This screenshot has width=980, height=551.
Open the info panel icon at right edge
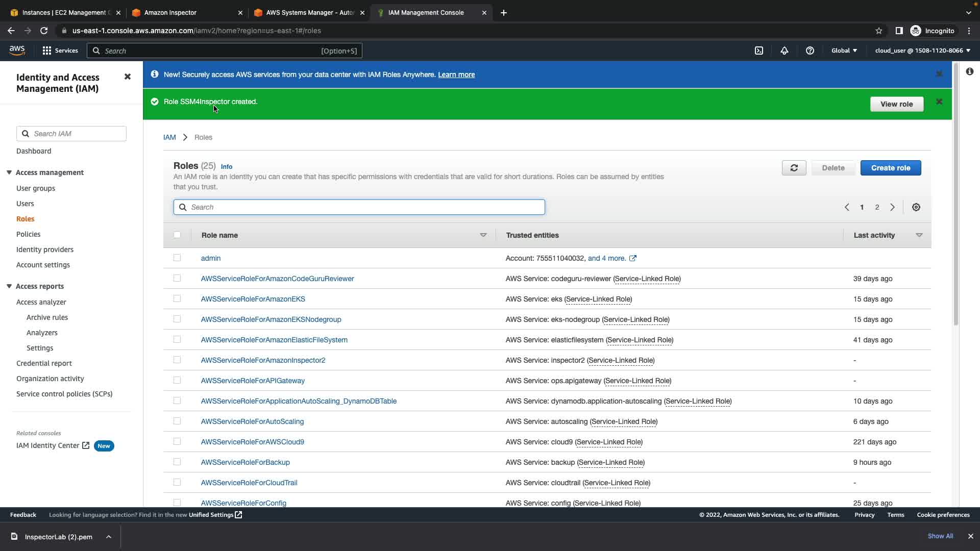969,72
